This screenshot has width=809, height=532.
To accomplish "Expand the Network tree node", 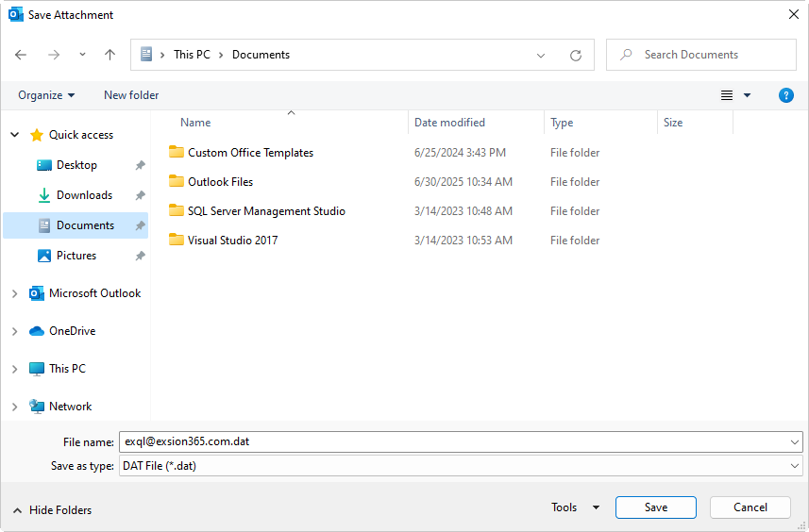I will [15, 407].
